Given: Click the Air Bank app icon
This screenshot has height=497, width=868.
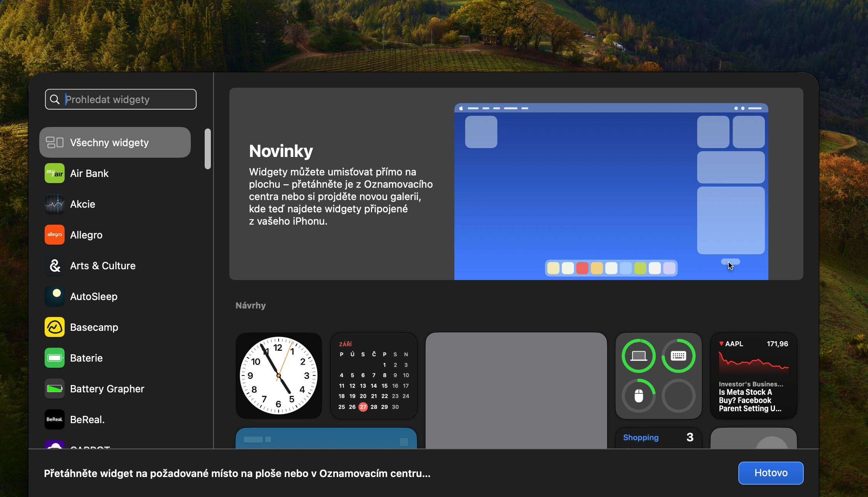Looking at the screenshot, I should [55, 173].
